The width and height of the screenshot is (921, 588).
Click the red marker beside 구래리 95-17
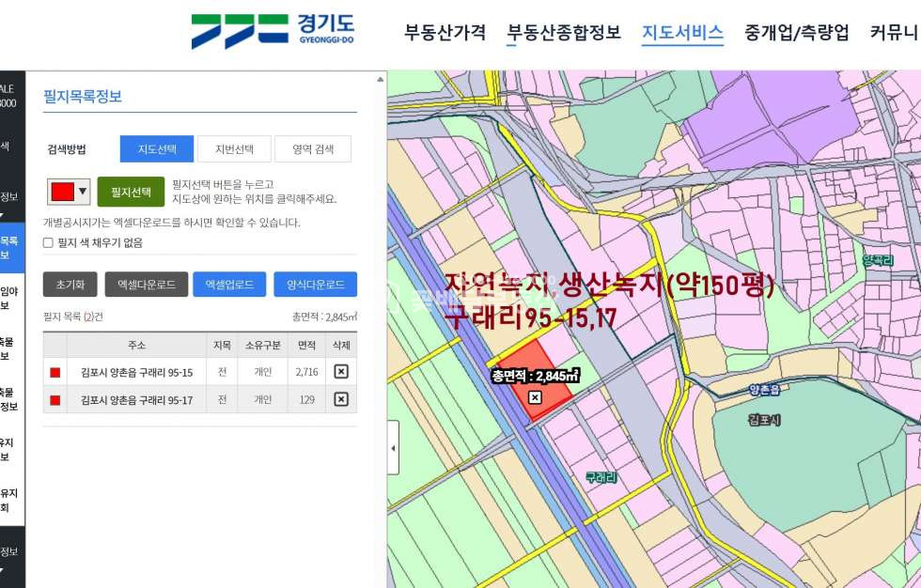(x=55, y=400)
